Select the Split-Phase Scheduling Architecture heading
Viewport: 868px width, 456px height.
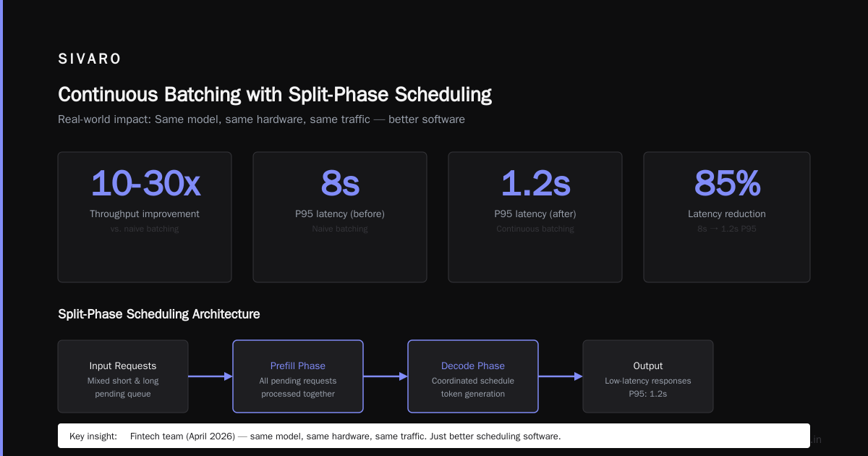(x=159, y=314)
